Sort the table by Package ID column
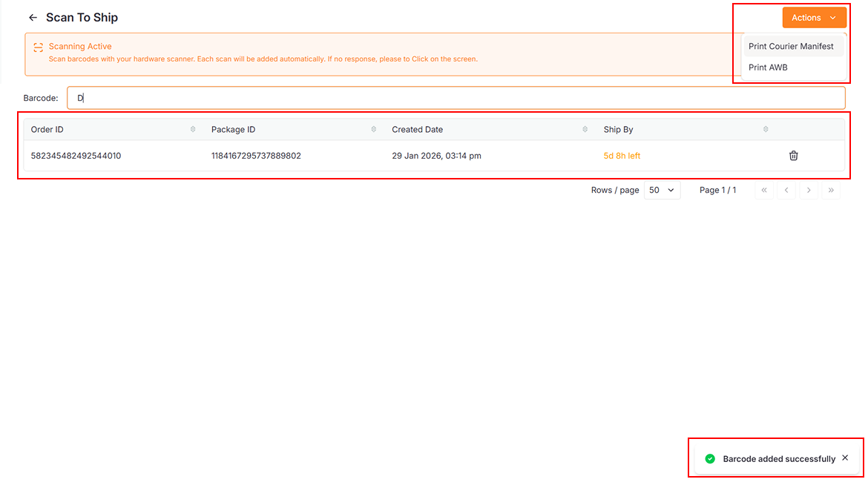868x482 pixels. [x=373, y=130]
